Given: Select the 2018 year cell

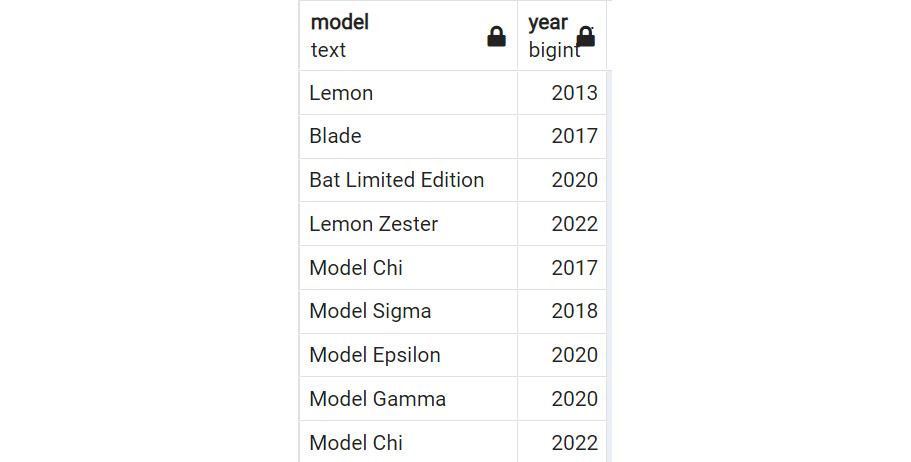Looking at the screenshot, I should 562,311.
